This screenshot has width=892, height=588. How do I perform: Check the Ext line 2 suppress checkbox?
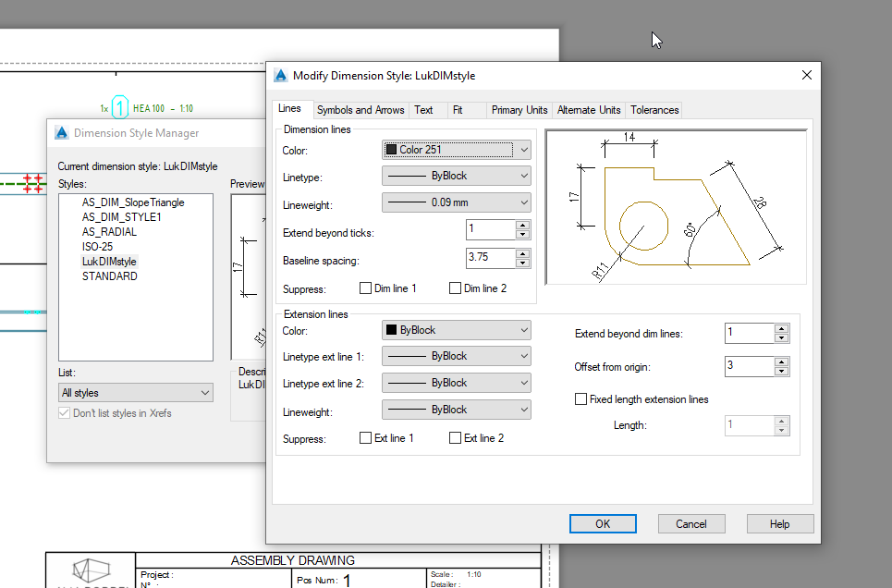[x=453, y=438]
